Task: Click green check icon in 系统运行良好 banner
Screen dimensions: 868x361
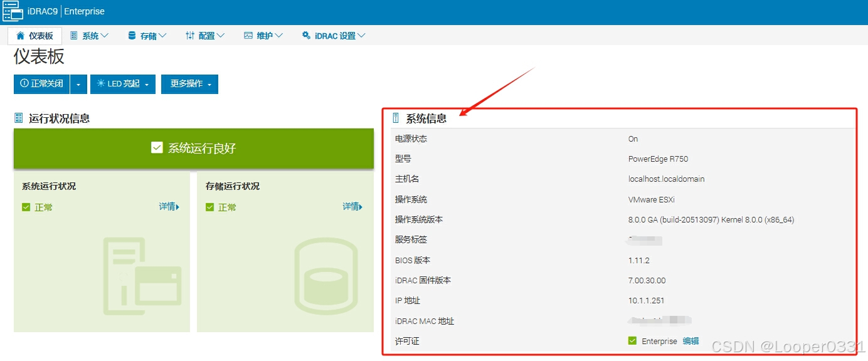Action: click(157, 148)
